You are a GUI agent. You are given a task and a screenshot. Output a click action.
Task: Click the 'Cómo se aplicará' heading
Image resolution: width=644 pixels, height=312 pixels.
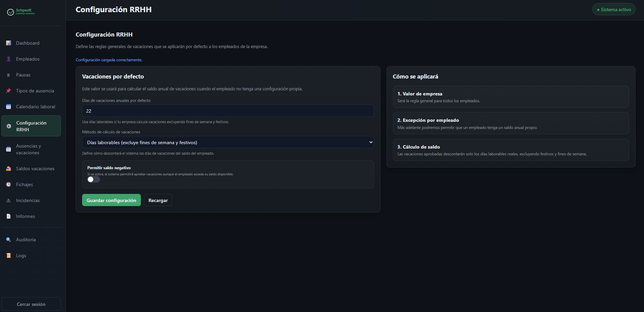tap(415, 77)
